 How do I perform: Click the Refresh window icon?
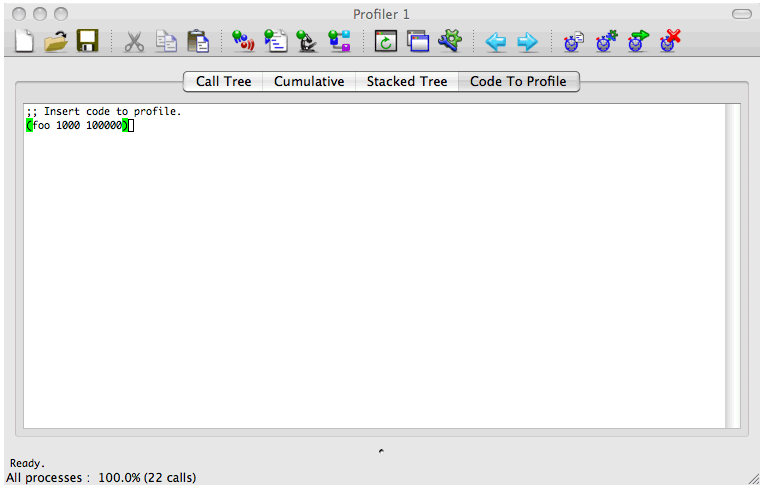(x=385, y=41)
